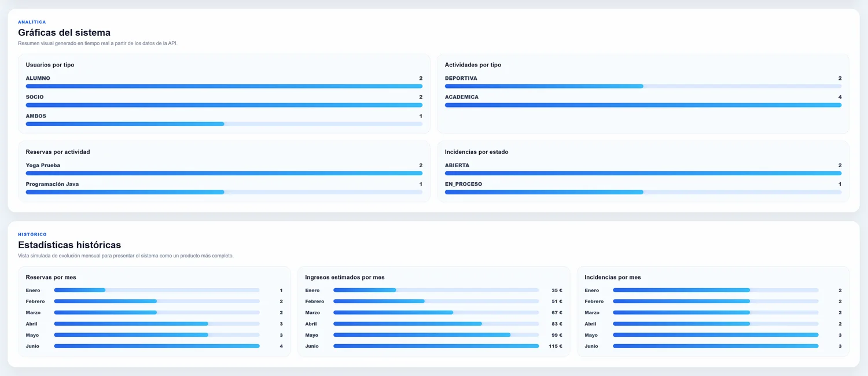The image size is (868, 376).
Task: Select the "ACADEMICA" label text
Action: click(462, 97)
